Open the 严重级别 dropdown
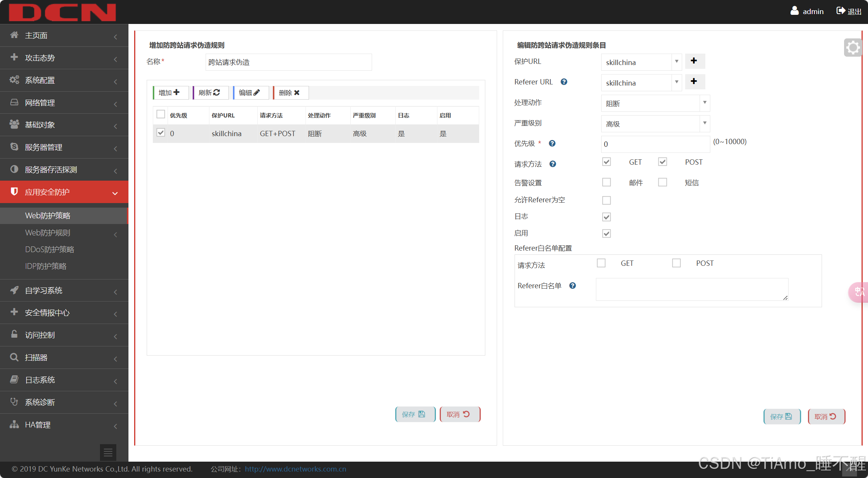Viewport: 868px width, 478px height. pyautogui.click(x=656, y=124)
